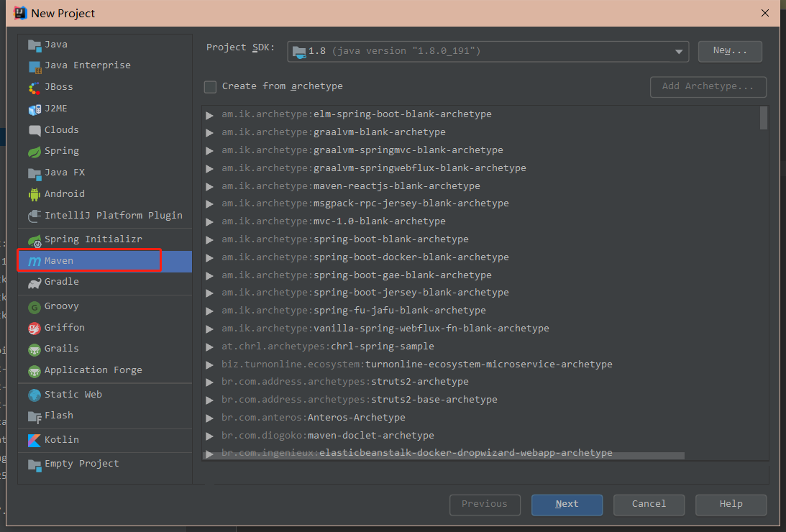The image size is (786, 532).
Task: Click the Next button
Action: [x=567, y=505]
